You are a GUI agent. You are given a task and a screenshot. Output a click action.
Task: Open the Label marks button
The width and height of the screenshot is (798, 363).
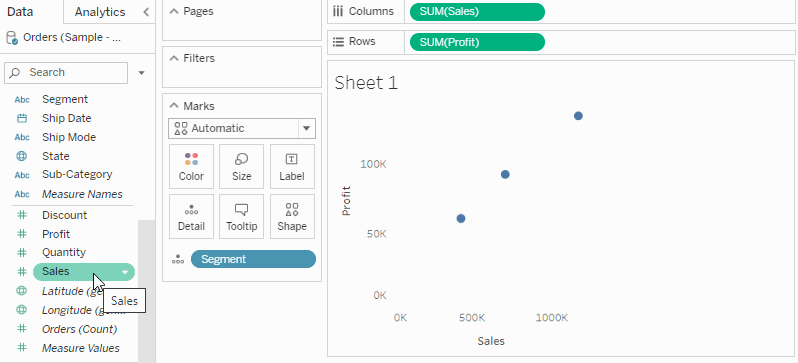pyautogui.click(x=292, y=166)
